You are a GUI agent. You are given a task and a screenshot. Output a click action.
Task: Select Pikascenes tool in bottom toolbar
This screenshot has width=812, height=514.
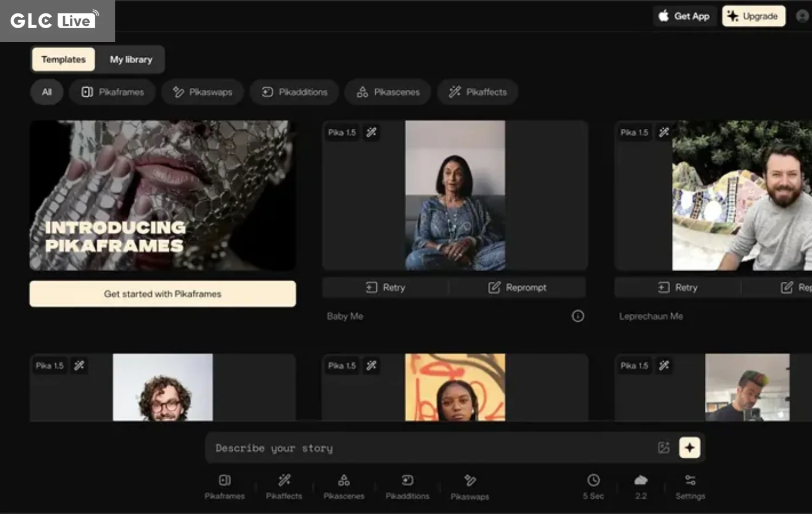(344, 487)
